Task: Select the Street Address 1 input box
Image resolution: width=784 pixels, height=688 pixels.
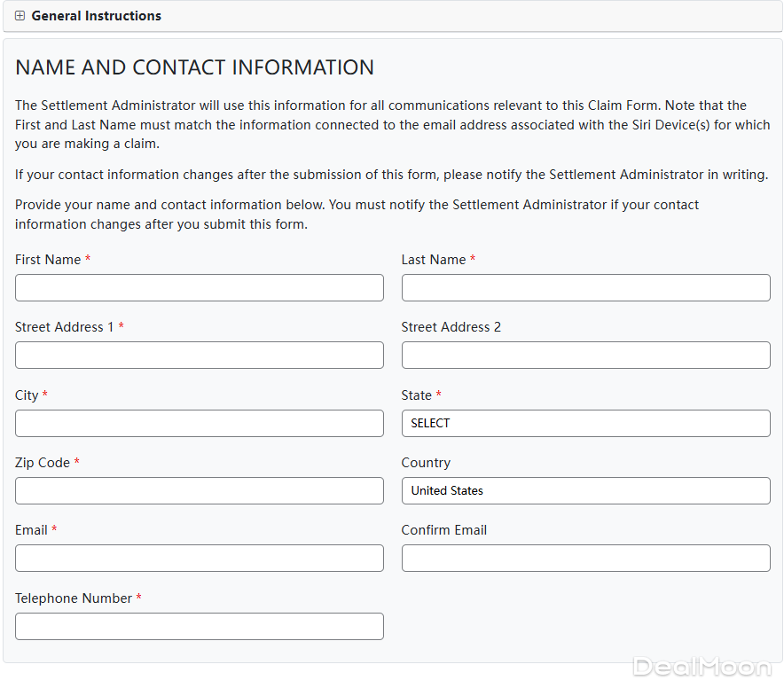Action: pyautogui.click(x=200, y=355)
